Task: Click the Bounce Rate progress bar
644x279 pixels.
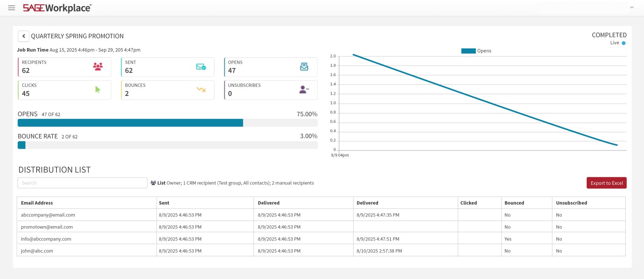Action: 167,145
